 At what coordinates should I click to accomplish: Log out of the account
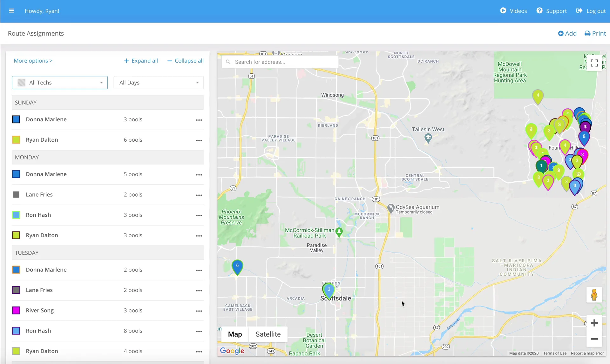click(591, 11)
